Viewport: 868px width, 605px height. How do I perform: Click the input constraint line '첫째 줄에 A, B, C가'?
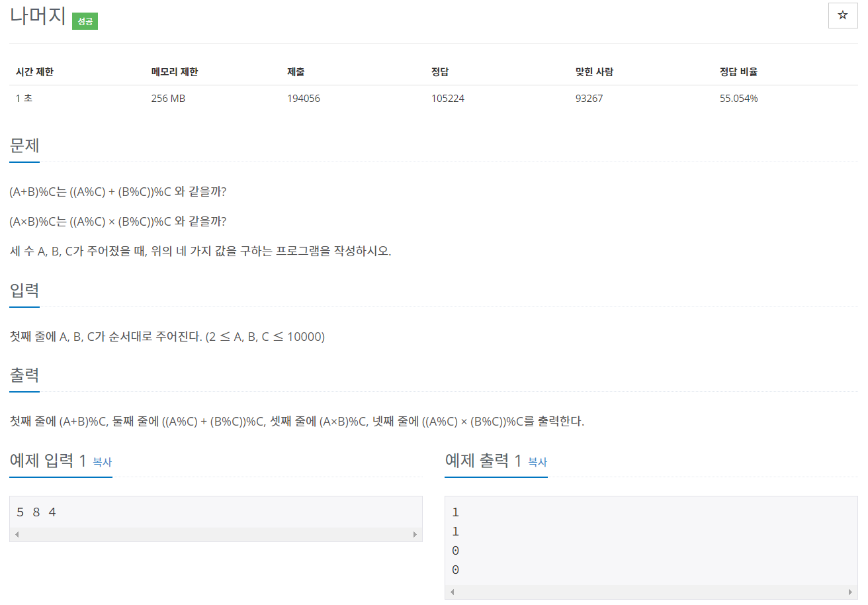click(x=167, y=336)
